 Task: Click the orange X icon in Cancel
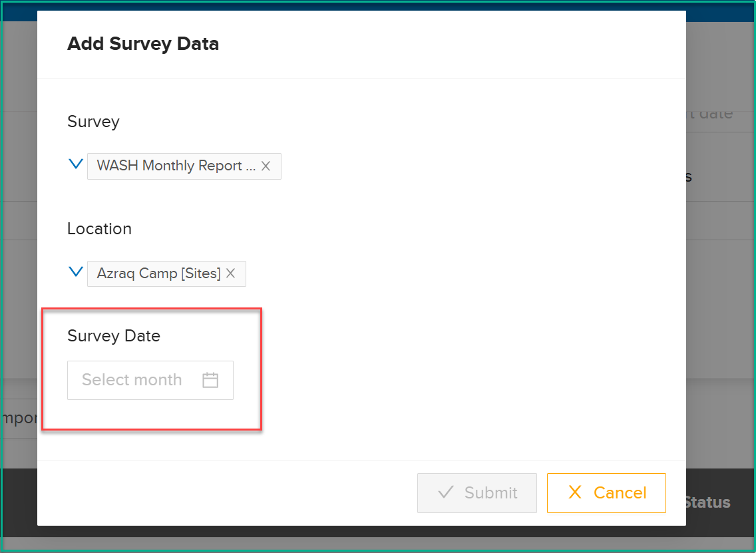(575, 492)
